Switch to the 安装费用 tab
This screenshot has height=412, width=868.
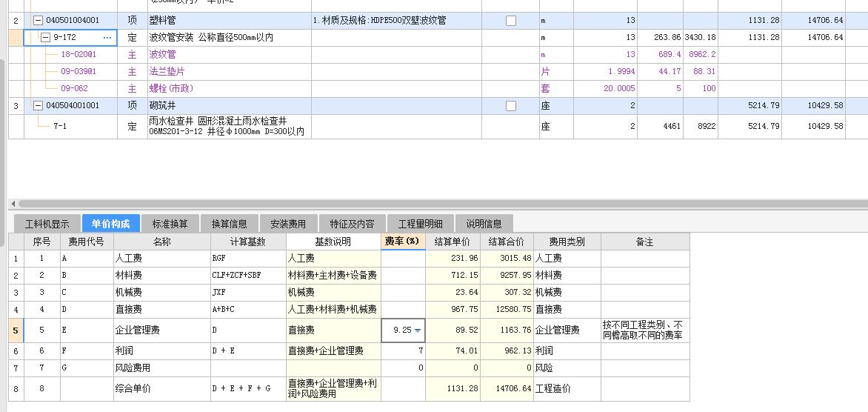288,224
